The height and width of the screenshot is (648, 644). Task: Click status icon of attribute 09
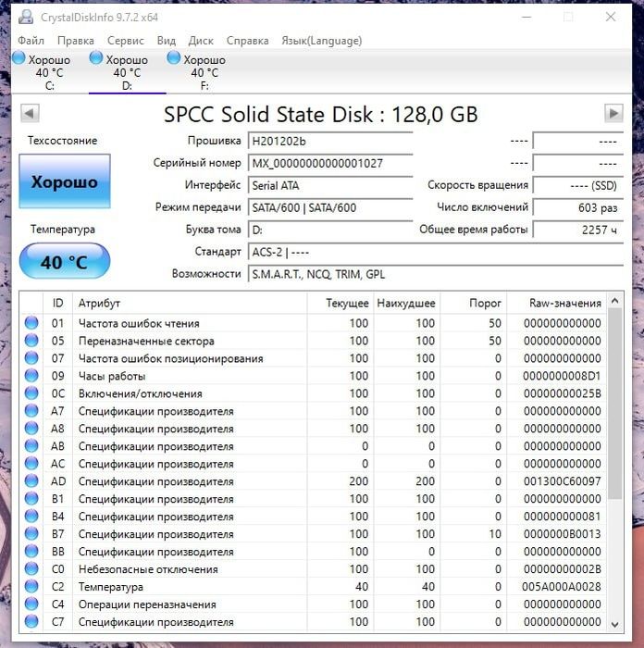coord(31,375)
